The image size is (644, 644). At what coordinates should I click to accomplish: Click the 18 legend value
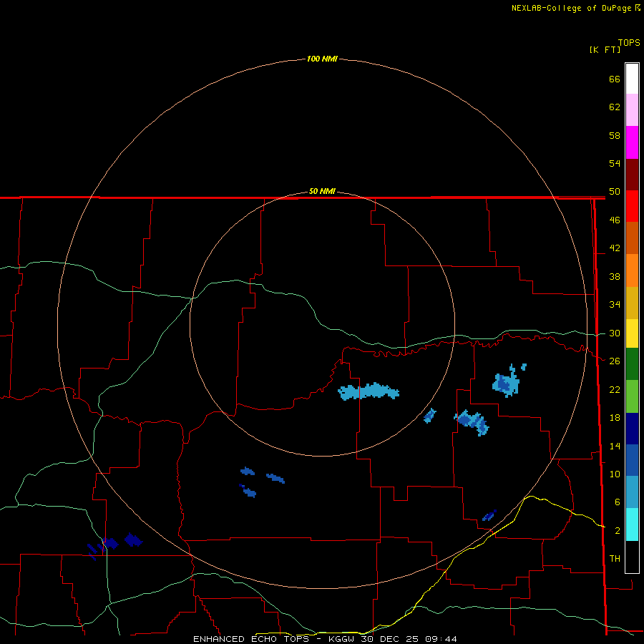point(615,418)
